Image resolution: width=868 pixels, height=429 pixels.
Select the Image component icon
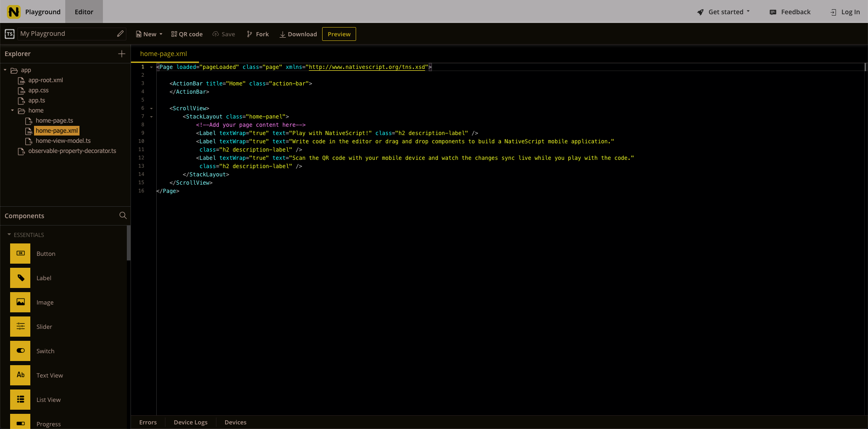pos(20,302)
